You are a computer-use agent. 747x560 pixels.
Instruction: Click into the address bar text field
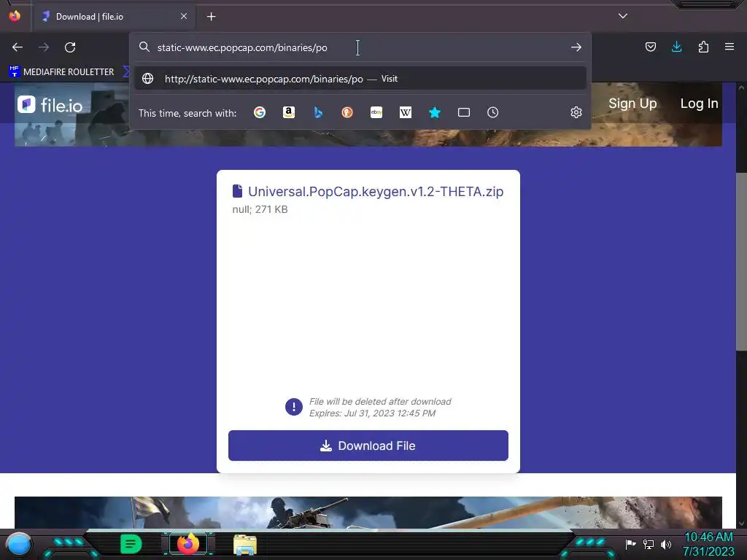[357, 47]
